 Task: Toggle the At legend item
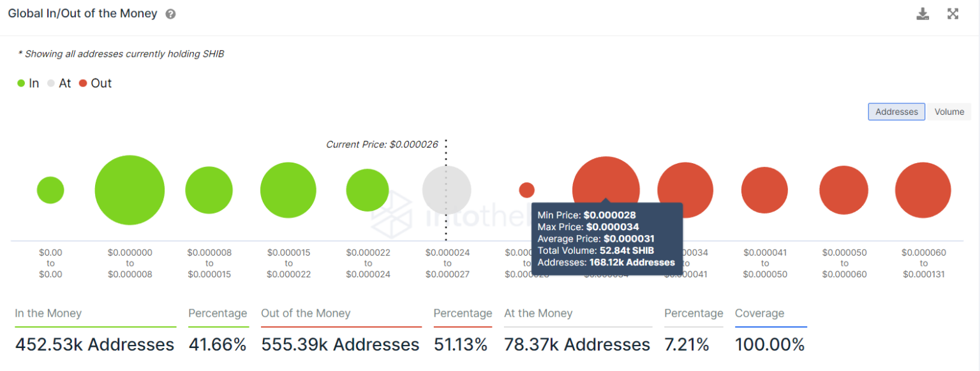(59, 84)
